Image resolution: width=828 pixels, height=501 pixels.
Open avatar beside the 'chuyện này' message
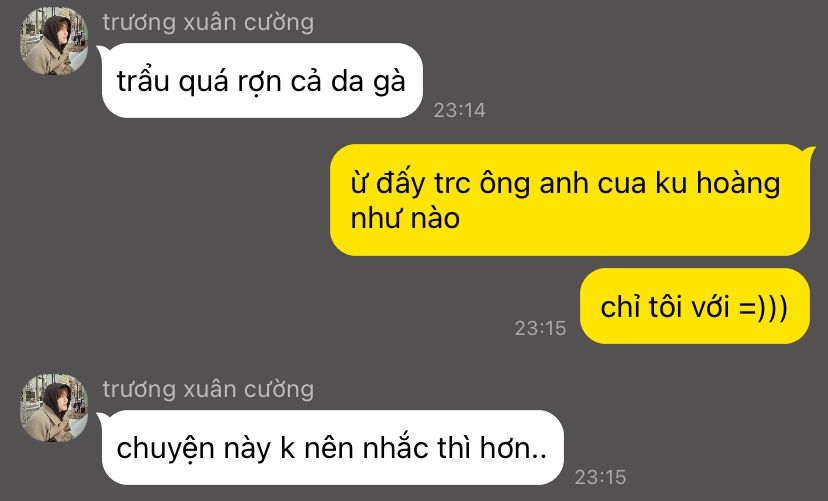54,408
